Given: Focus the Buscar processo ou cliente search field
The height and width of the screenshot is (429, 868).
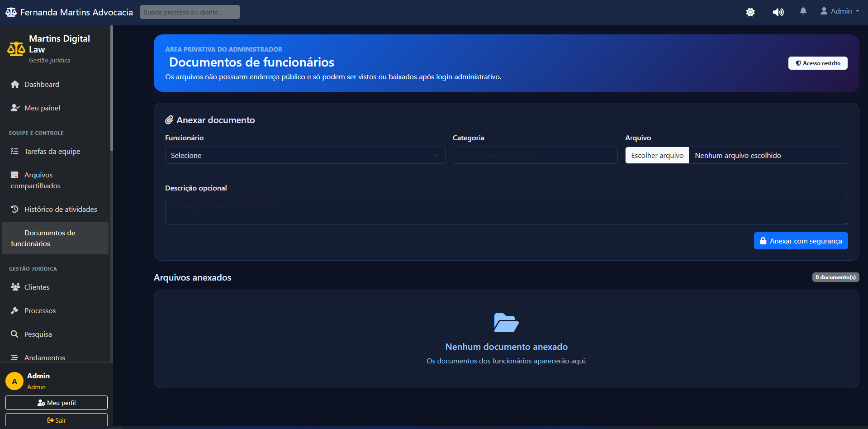Looking at the screenshot, I should coord(190,12).
